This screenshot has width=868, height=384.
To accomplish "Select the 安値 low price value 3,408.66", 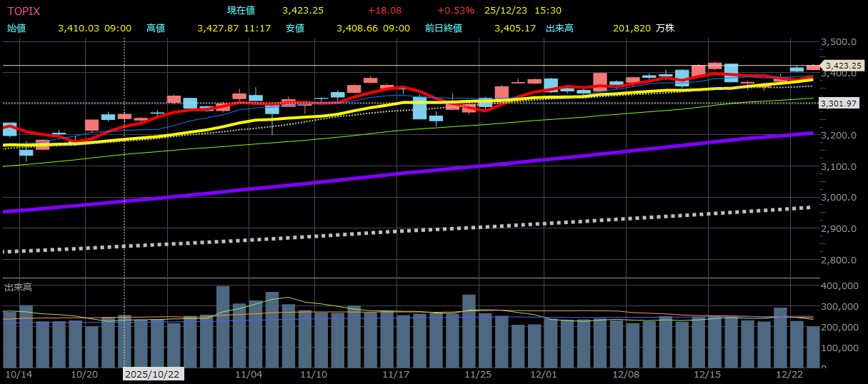I will 359,28.
